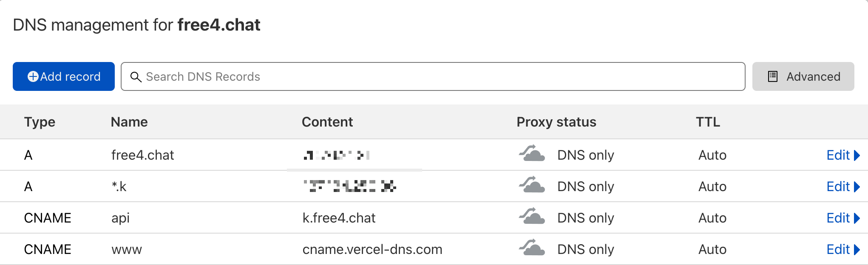Click the Type column header
This screenshot has height=265, width=868.
click(40, 122)
